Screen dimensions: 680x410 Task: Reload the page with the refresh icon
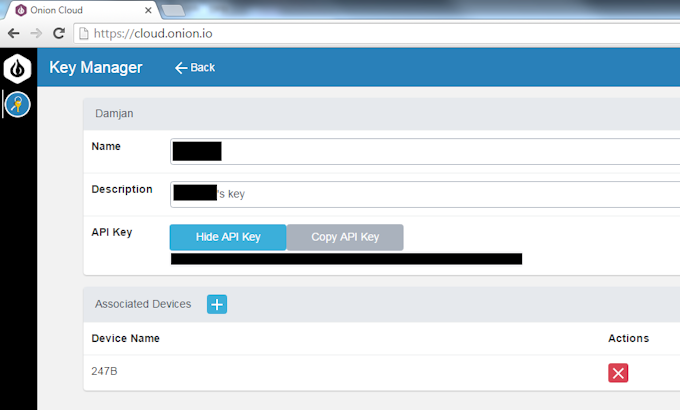(x=59, y=33)
